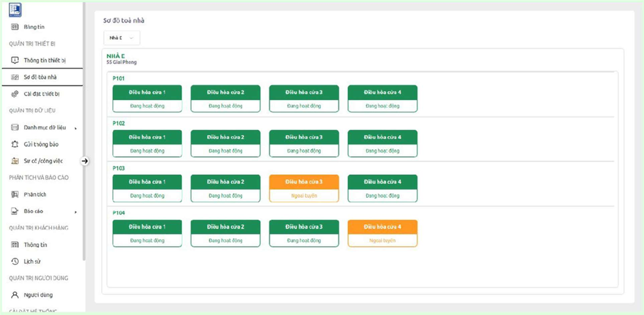
Task: Select P101 Điều hòa cửa 2 card
Action: coord(226,99)
